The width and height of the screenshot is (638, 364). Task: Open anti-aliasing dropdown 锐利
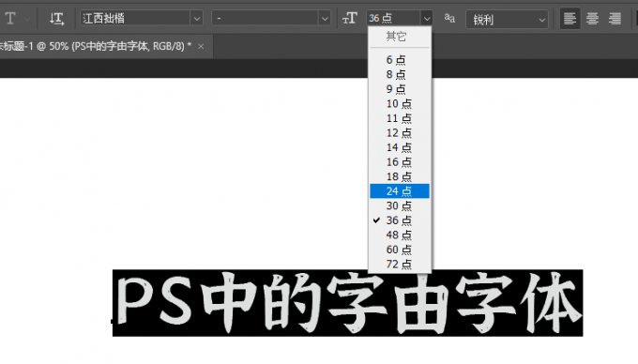pos(507,19)
